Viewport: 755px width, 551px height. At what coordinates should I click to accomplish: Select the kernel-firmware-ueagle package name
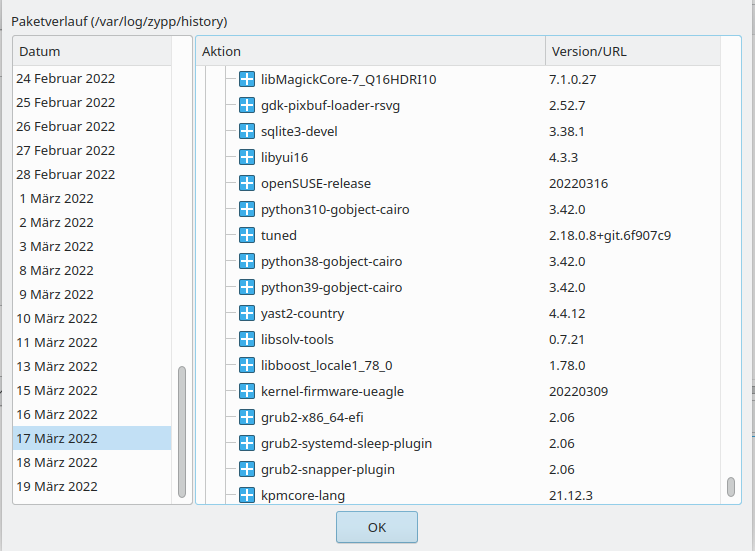click(x=332, y=392)
